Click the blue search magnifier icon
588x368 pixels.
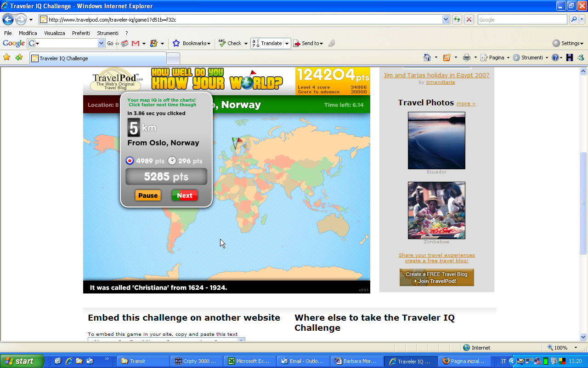(574, 19)
